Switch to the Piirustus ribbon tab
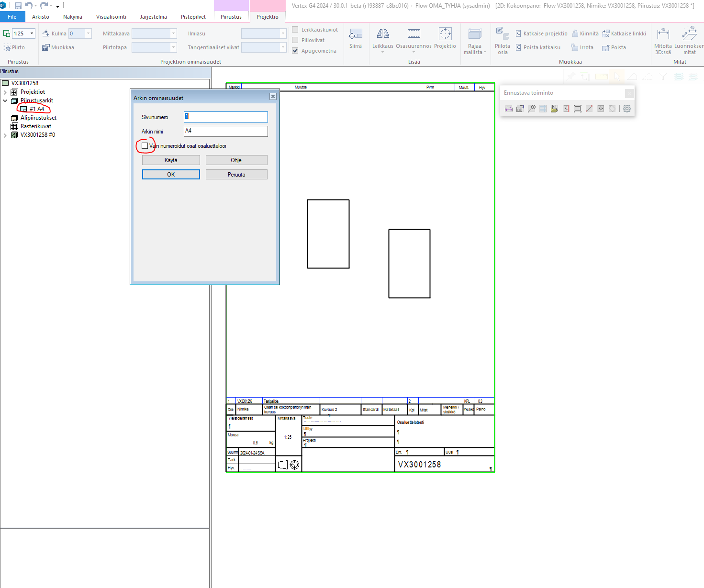This screenshot has width=704, height=588. pyautogui.click(x=231, y=17)
